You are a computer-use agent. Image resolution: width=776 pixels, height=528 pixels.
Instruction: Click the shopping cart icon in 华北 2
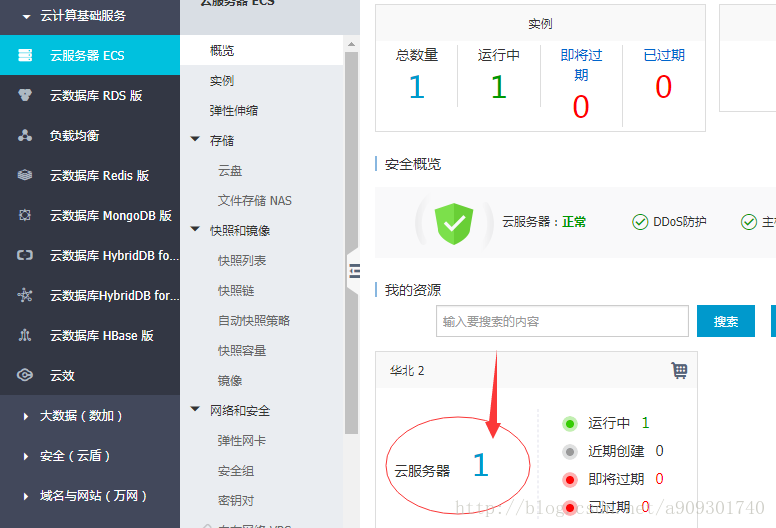pyautogui.click(x=679, y=371)
